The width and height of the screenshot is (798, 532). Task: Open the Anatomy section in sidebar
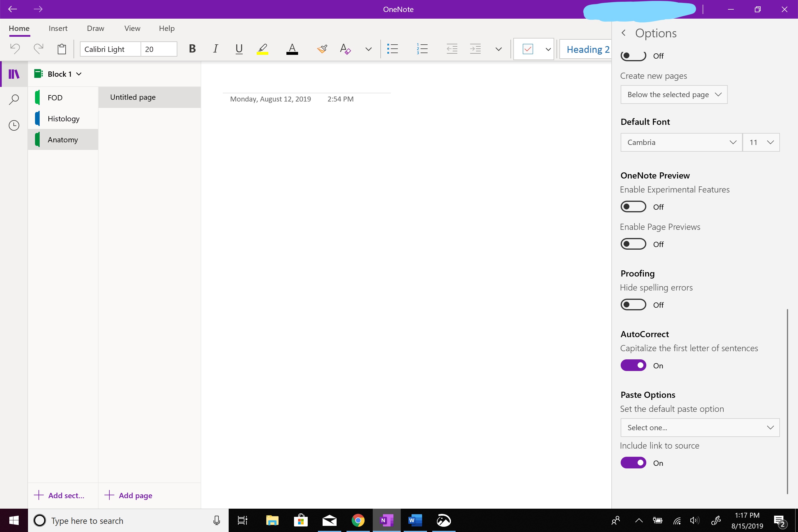(63, 139)
